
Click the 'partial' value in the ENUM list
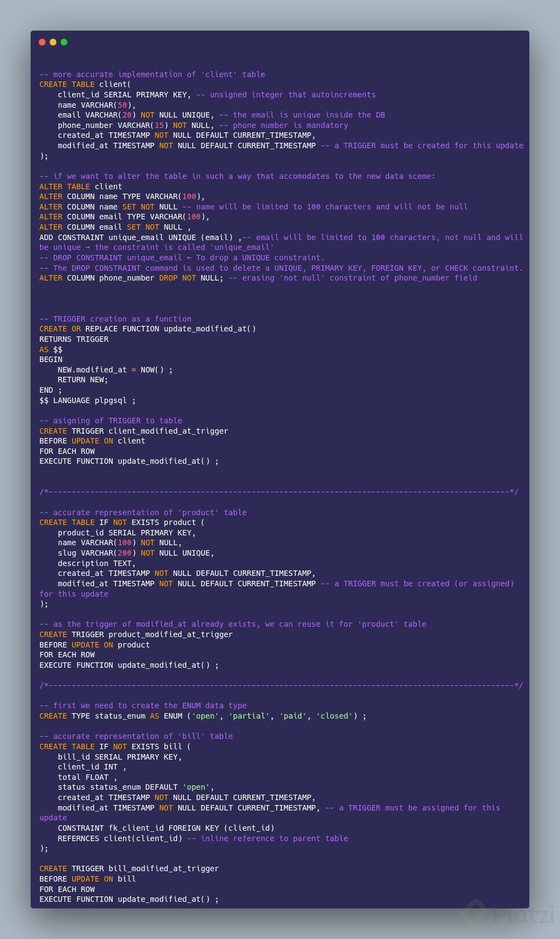(x=249, y=716)
